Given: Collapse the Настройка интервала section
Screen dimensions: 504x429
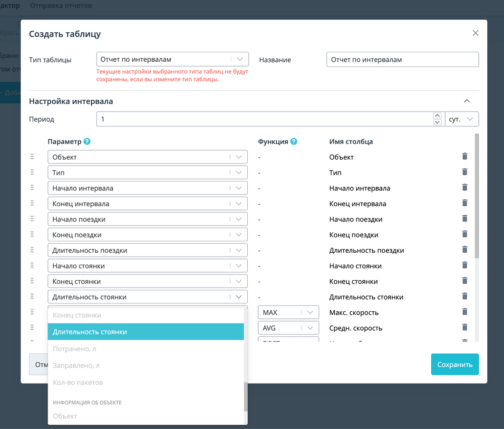Looking at the screenshot, I should [x=467, y=101].
